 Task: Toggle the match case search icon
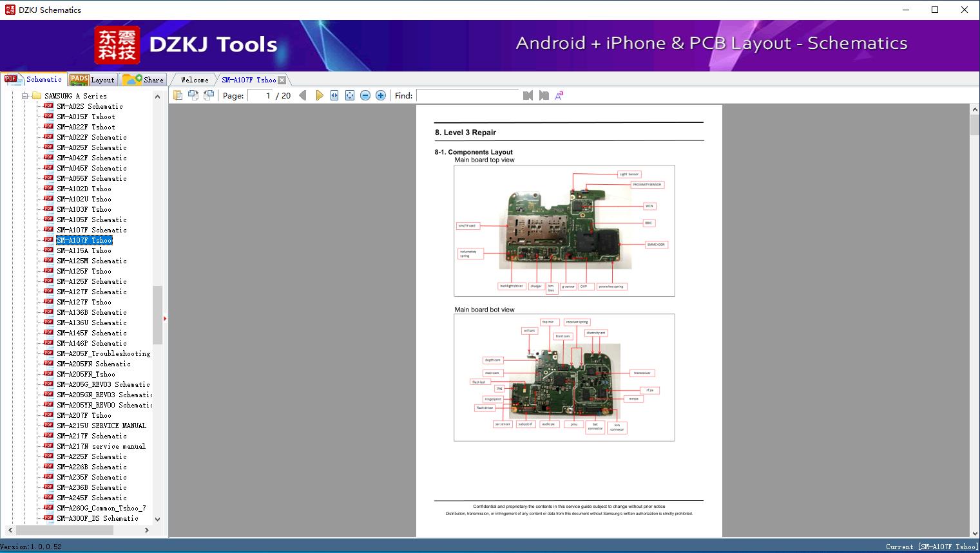click(559, 95)
